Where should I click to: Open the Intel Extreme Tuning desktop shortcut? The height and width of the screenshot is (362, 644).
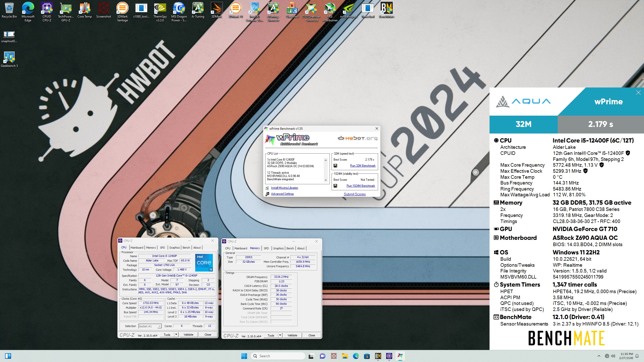point(254,12)
